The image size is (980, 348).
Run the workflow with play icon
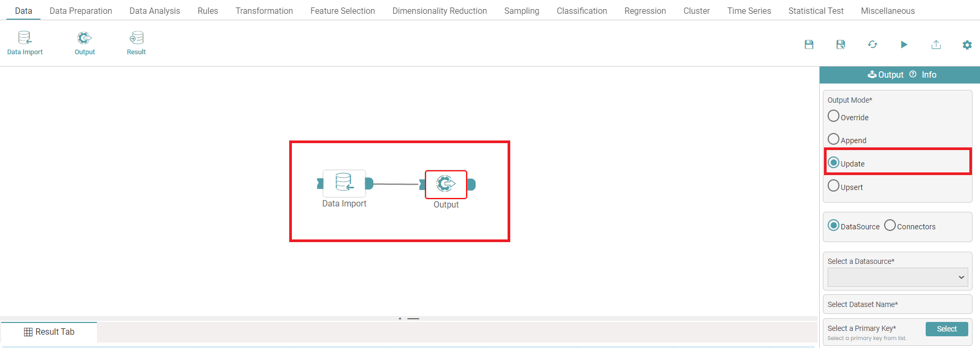coord(904,45)
